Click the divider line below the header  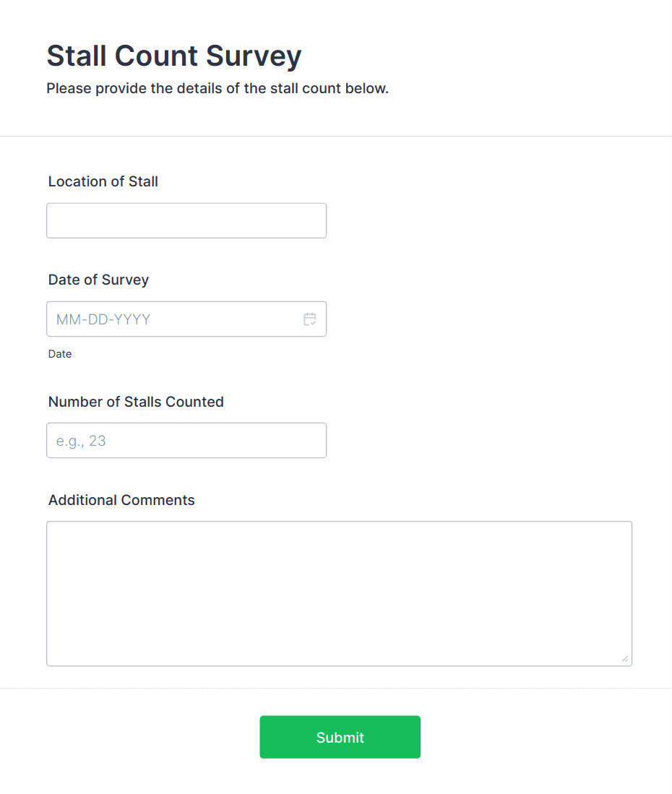pos(336,136)
